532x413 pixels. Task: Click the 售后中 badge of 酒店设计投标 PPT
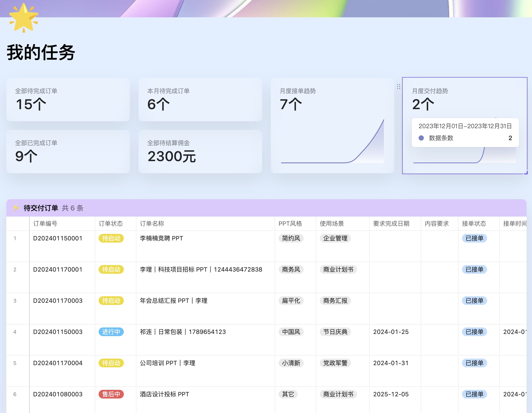coord(111,394)
